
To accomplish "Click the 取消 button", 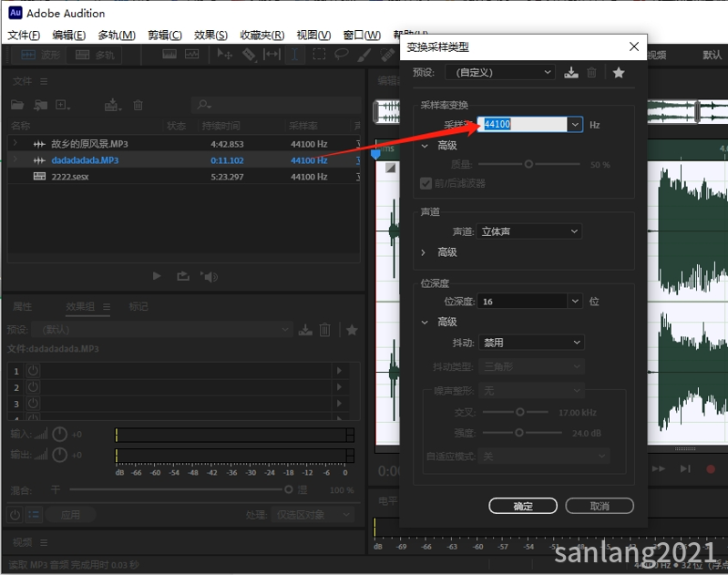I will 599,506.
